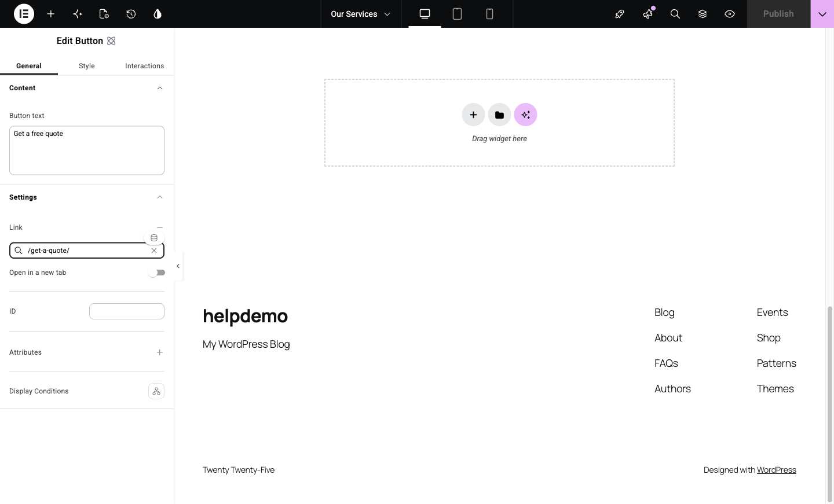Image resolution: width=834 pixels, height=504 pixels.
Task: Click the Events footer link
Action: coord(772,312)
